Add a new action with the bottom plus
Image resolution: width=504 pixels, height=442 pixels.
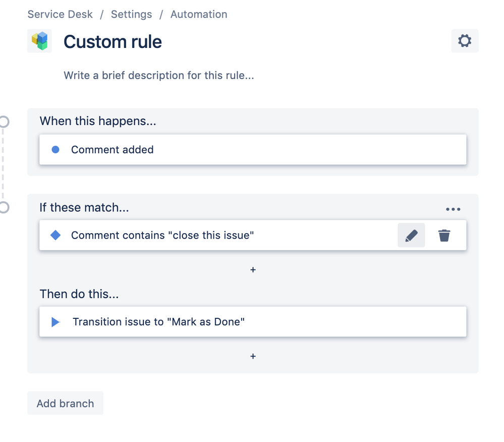[x=253, y=356]
